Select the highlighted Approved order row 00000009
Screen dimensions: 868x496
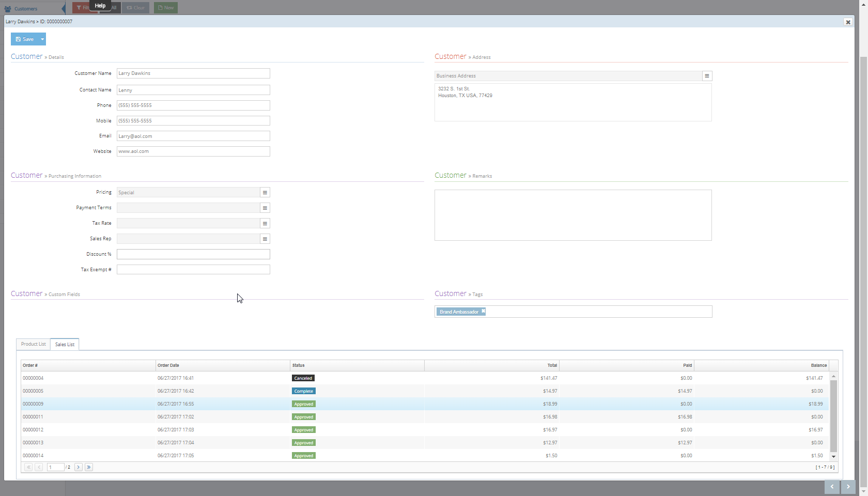coord(207,404)
